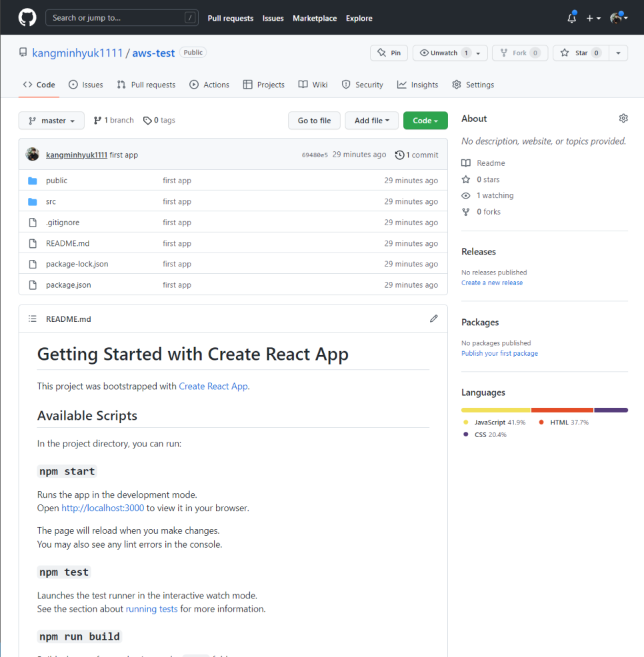Go to Explore
644x657 pixels.
point(359,18)
